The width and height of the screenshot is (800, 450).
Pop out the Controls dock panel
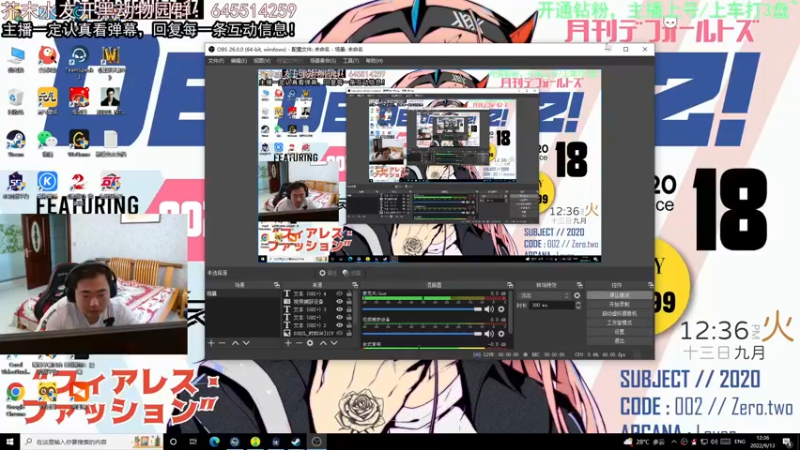(x=650, y=285)
